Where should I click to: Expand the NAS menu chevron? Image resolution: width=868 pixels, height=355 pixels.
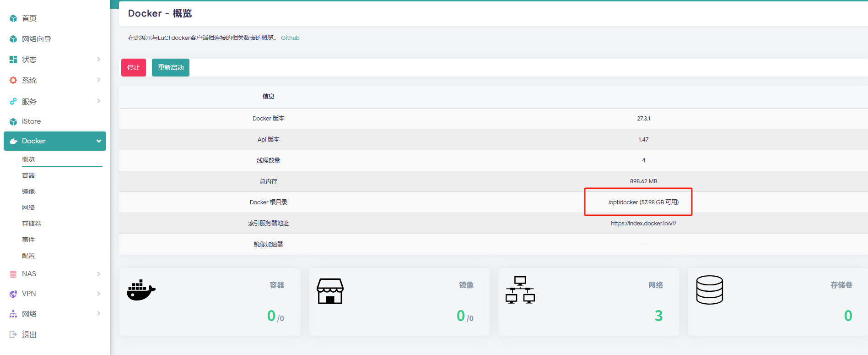click(99, 274)
